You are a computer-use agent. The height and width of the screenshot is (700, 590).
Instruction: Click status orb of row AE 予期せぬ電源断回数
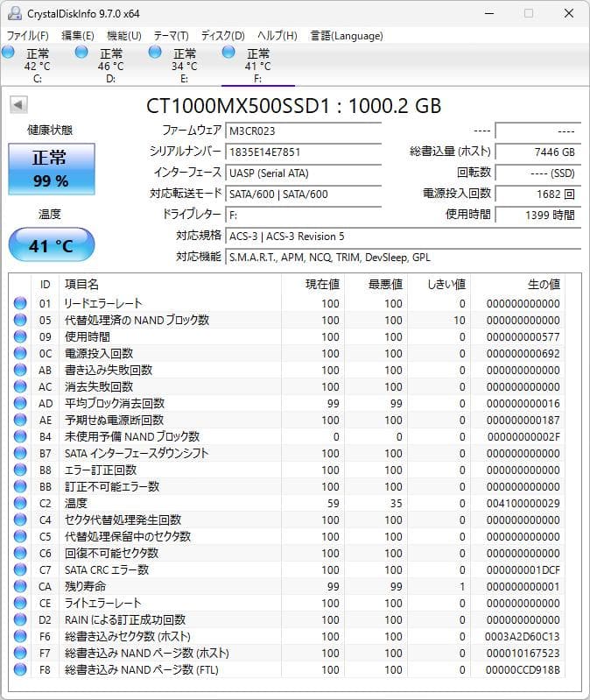coord(20,420)
